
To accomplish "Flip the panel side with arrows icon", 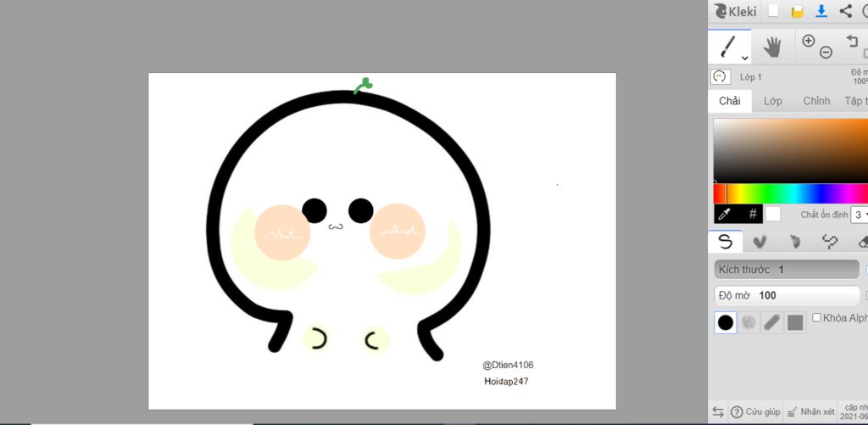I will (x=718, y=411).
